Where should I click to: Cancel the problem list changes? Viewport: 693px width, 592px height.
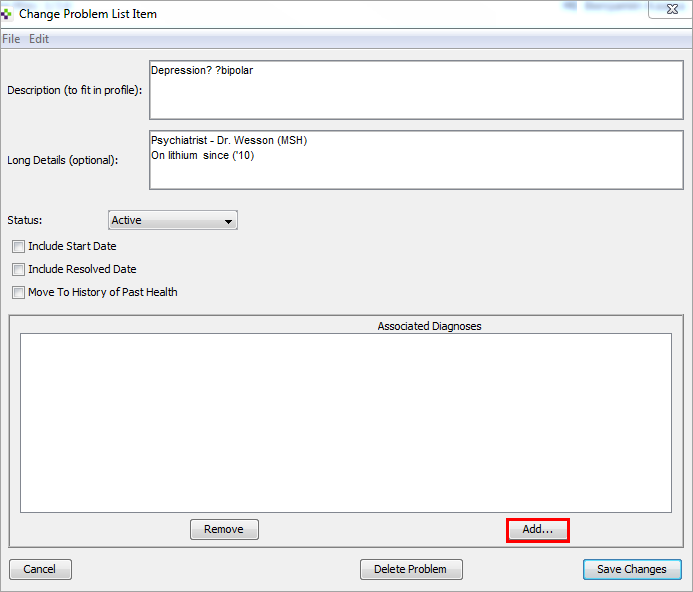[x=40, y=569]
